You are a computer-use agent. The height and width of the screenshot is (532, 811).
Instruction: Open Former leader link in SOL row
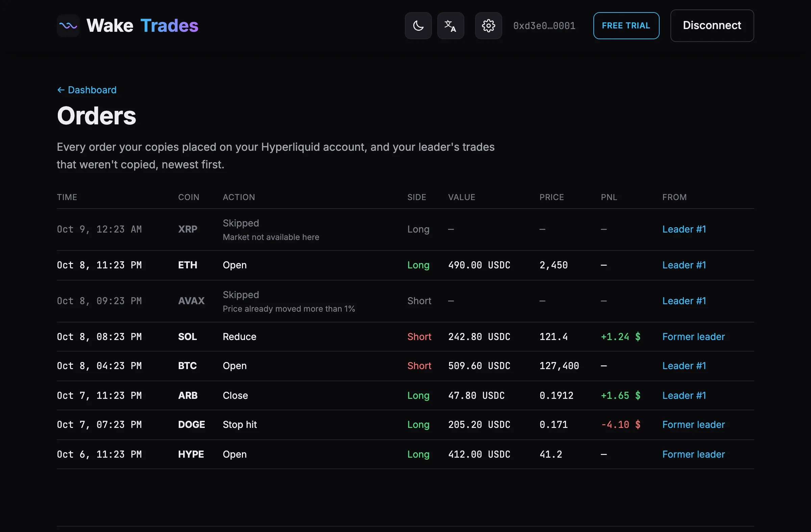[x=693, y=337]
